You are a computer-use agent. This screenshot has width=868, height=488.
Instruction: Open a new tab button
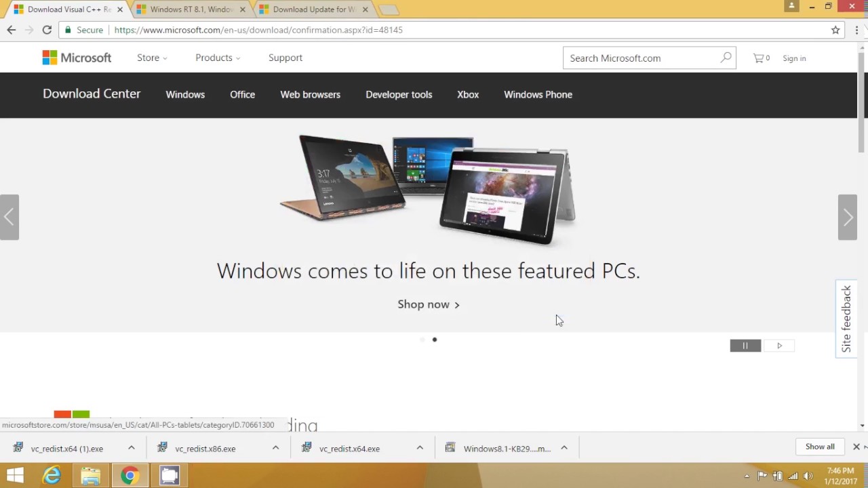tap(389, 9)
